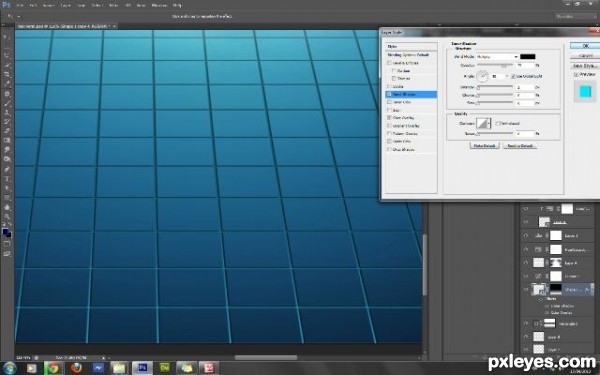Image resolution: width=600 pixels, height=375 pixels.
Task: Select the Spot Healing Brush tool
Action: pos(7,94)
